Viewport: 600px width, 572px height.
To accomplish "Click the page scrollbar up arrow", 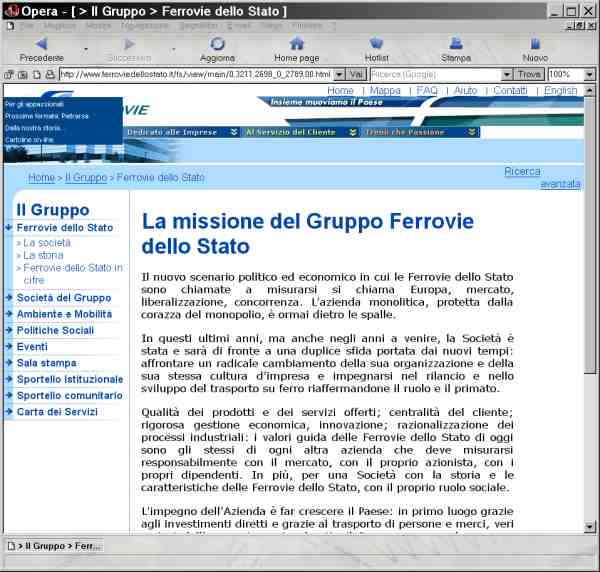I will [x=589, y=91].
